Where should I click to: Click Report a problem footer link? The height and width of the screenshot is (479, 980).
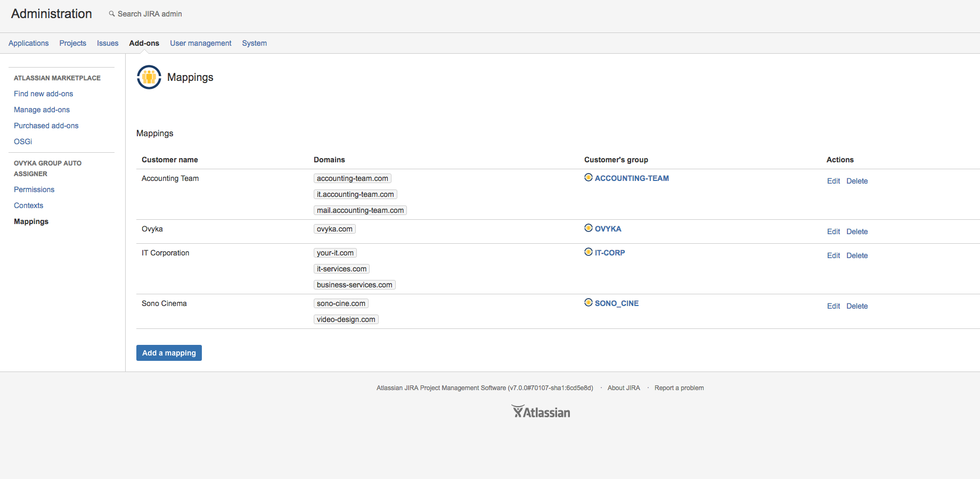tap(679, 388)
